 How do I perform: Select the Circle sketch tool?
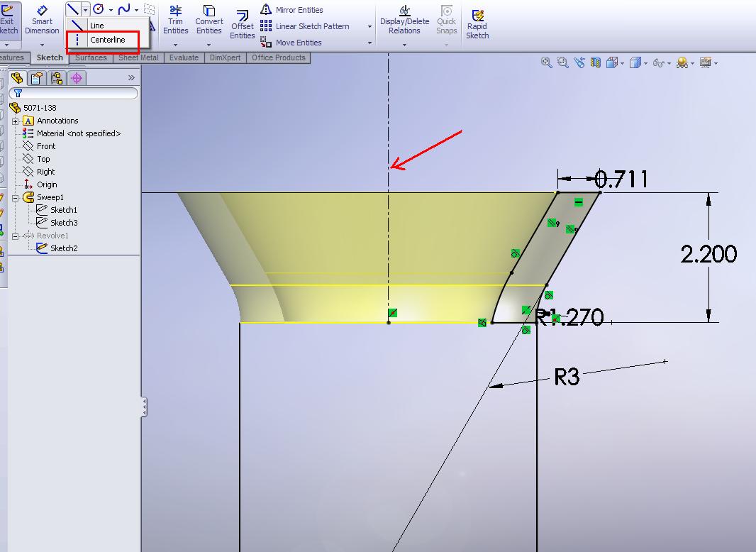coord(99,9)
